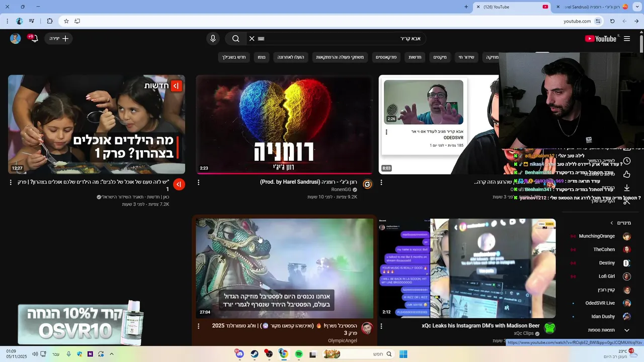Open the Chrome profile avatar

pos(20,21)
